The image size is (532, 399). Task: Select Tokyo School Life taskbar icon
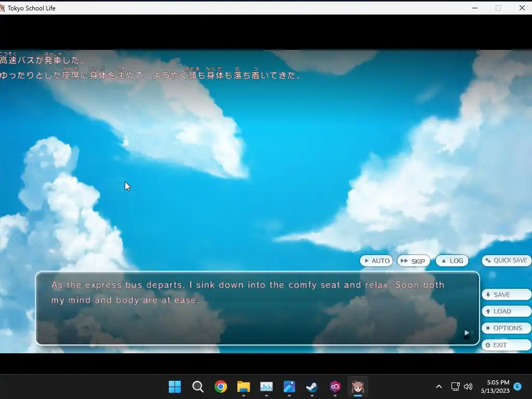click(x=357, y=387)
